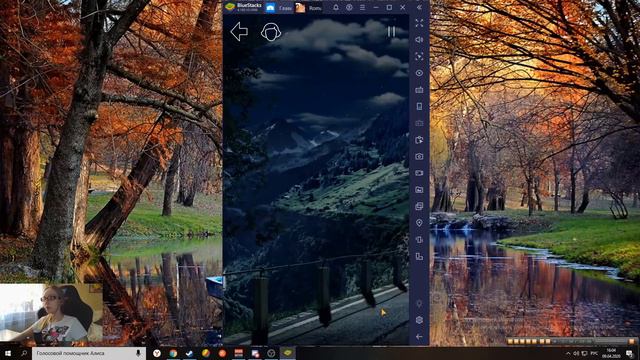Image resolution: width=640 pixels, height=360 pixels.
Task: Activate the Alice microphone icon
Action: click(x=138, y=353)
